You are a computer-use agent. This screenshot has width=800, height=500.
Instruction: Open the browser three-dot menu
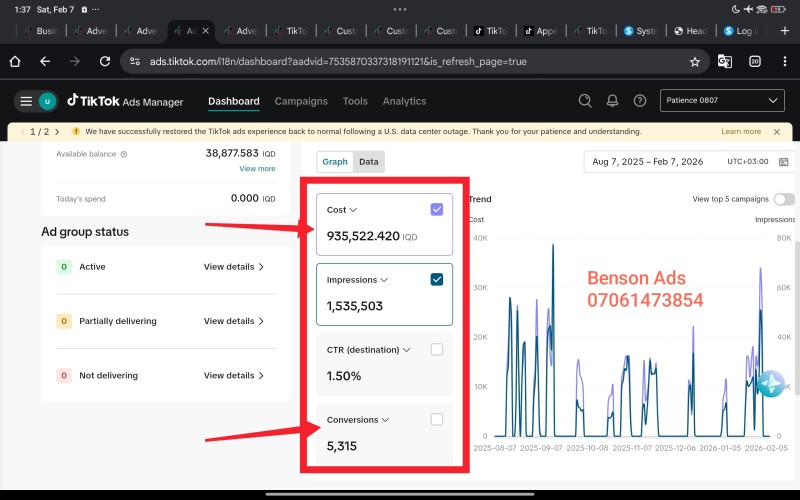click(784, 62)
